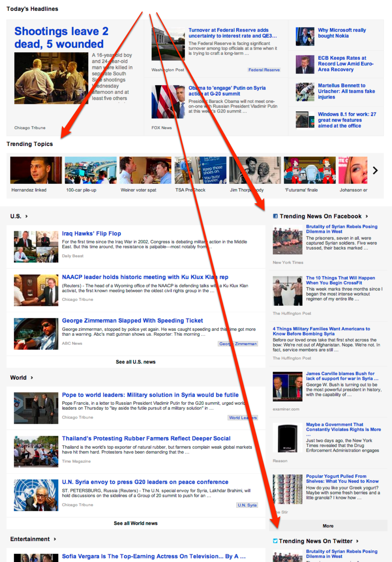Screen dimensions: 392x562
Task: Open 'Popular Yogurt Pulled From Shelves' story
Action: 342,479
